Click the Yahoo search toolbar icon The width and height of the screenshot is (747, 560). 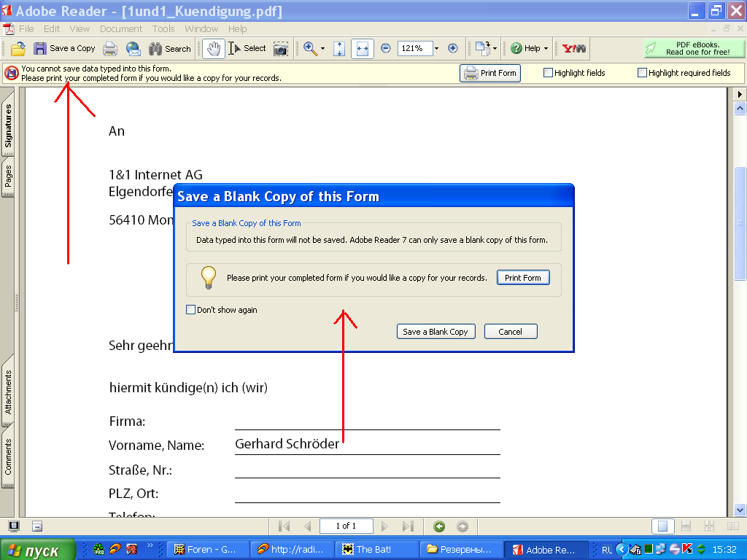[x=574, y=49]
